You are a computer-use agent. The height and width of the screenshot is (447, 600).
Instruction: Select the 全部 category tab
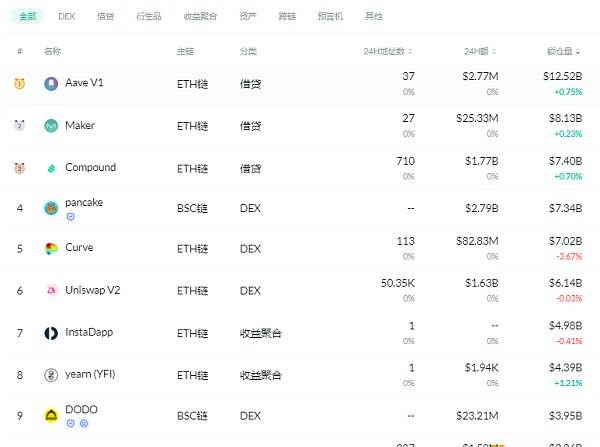pyautogui.click(x=28, y=16)
